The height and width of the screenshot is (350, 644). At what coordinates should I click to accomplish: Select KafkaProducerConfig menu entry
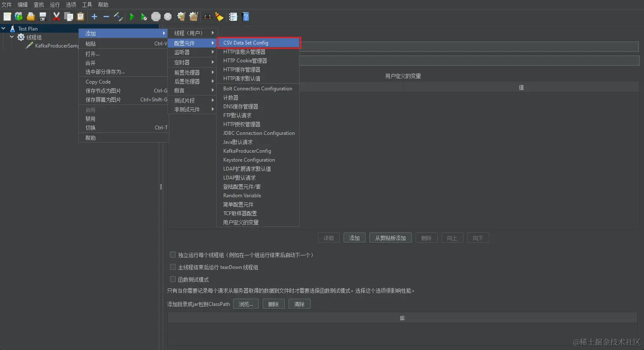(x=258, y=151)
